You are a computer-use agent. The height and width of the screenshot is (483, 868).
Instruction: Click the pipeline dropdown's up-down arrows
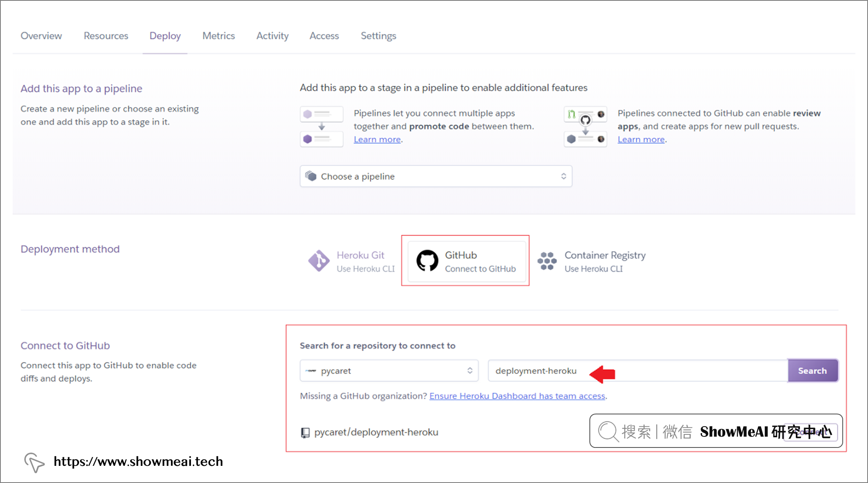pyautogui.click(x=564, y=176)
